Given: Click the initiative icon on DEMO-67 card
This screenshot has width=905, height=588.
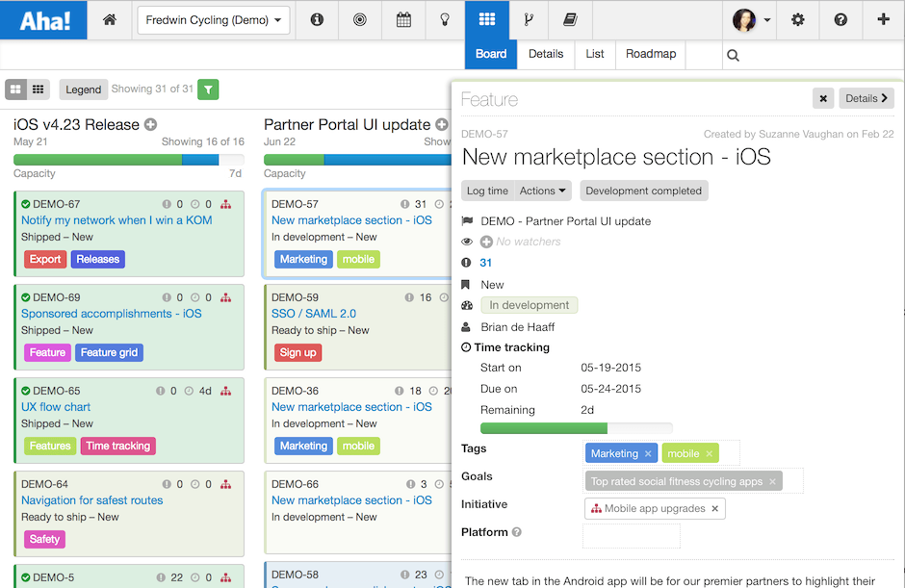Looking at the screenshot, I should 225,204.
